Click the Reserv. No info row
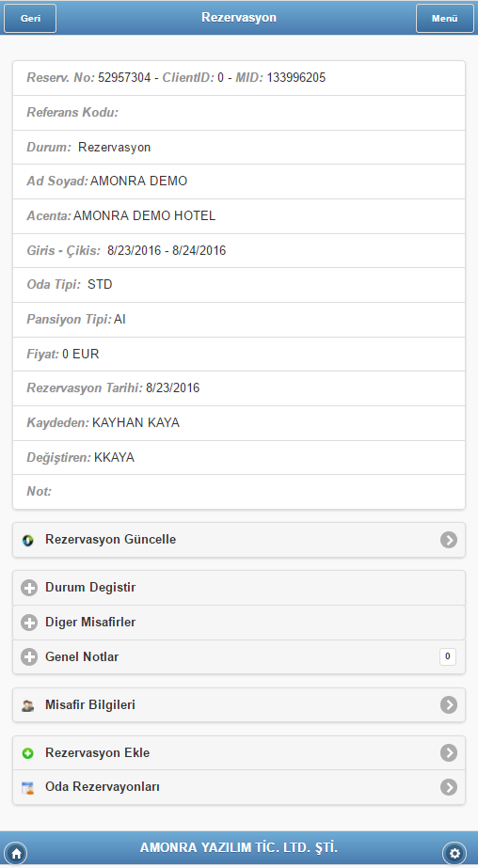Screen dimensions: 478x868 point(239,78)
